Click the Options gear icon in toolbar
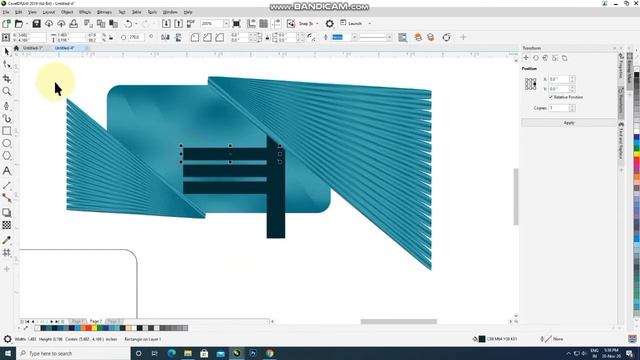640x360 pixels. coord(329,24)
